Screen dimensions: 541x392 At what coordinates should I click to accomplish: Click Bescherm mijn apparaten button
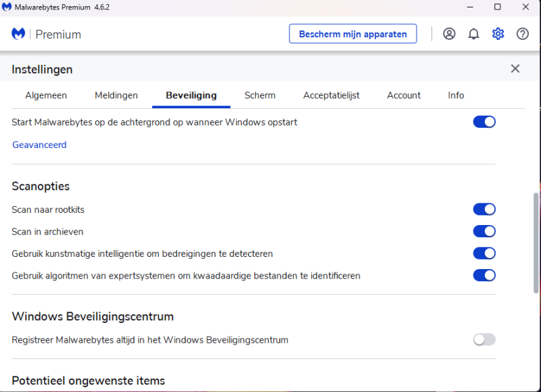(x=353, y=34)
